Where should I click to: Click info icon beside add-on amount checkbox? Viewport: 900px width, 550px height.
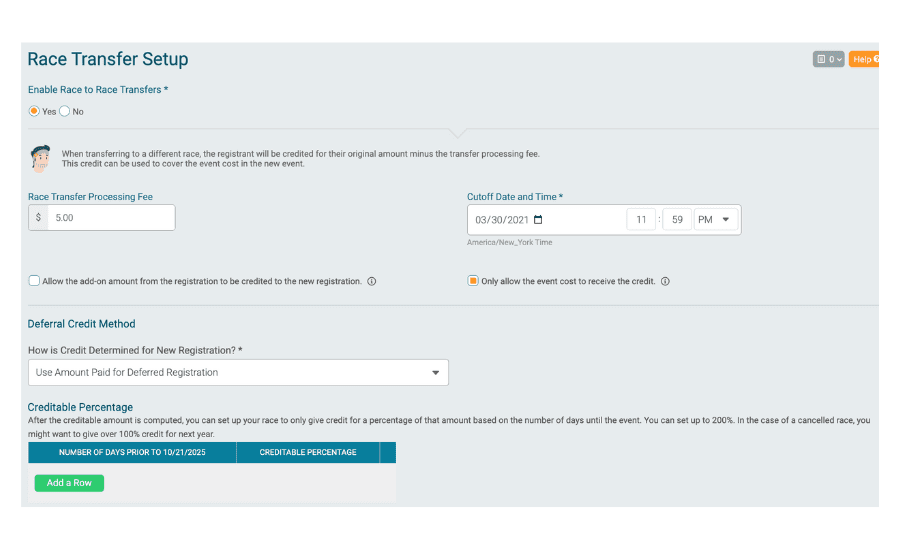[x=372, y=281]
